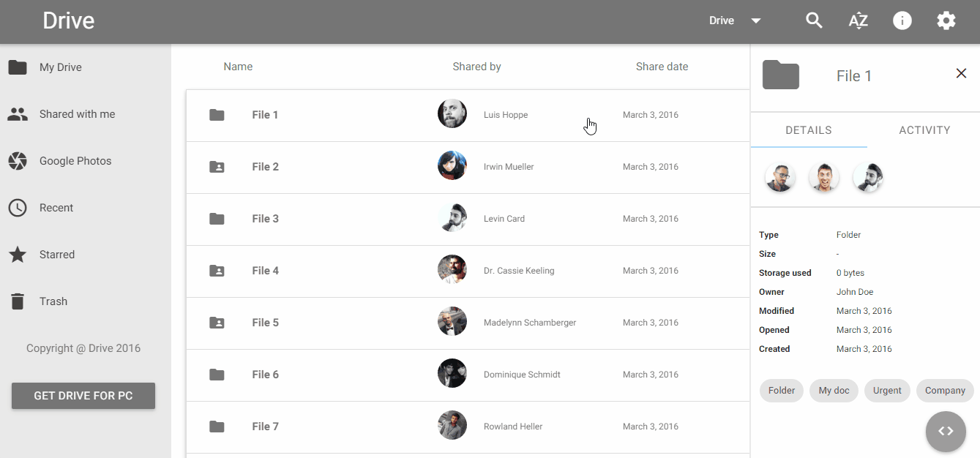Click the round code brackets button

946,432
